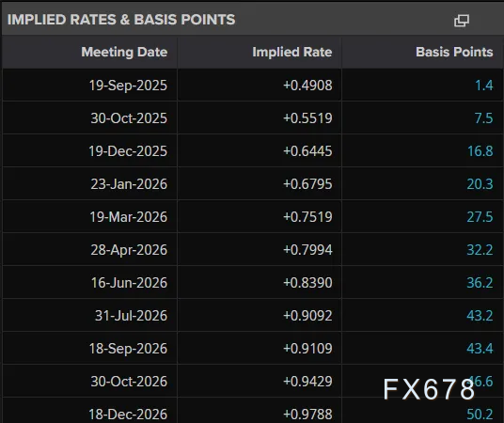
Task: Click the 27.5 basis points value
Action: point(480,217)
